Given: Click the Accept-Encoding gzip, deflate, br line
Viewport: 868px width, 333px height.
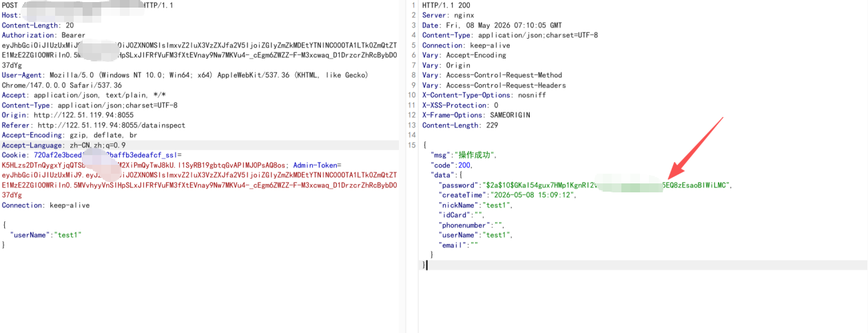Looking at the screenshot, I should [70, 135].
